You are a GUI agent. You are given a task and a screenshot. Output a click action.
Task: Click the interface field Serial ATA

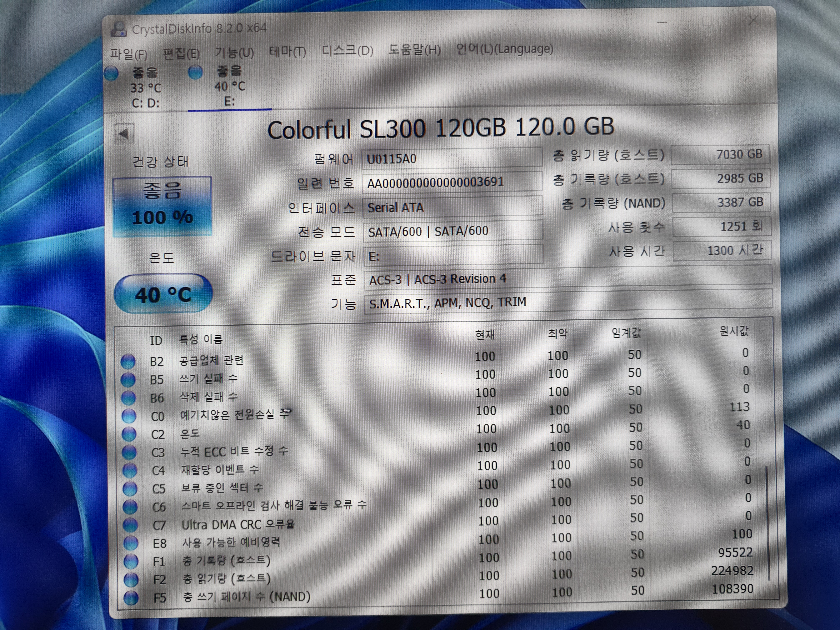point(452,207)
